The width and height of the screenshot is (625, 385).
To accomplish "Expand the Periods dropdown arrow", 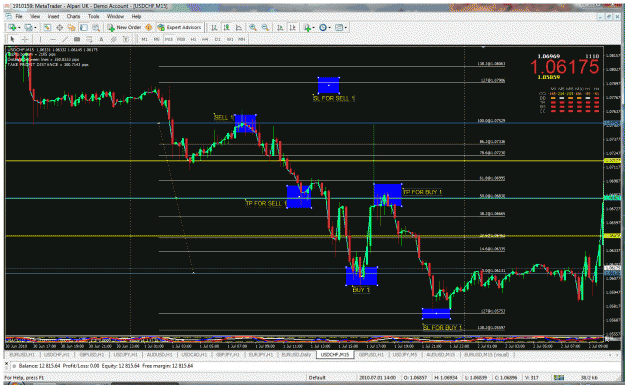I will tap(330, 28).
